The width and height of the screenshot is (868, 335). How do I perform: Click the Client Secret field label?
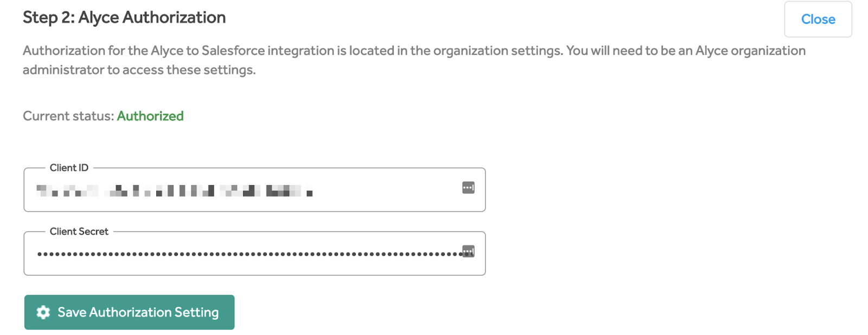point(79,231)
